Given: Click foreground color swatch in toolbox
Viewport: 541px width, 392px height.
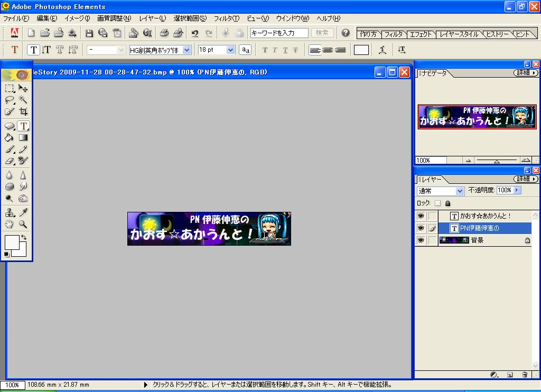Looking at the screenshot, I should coord(12,242).
